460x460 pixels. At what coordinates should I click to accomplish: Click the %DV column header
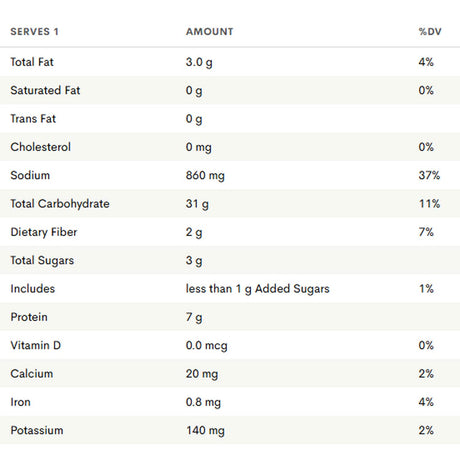(x=430, y=32)
